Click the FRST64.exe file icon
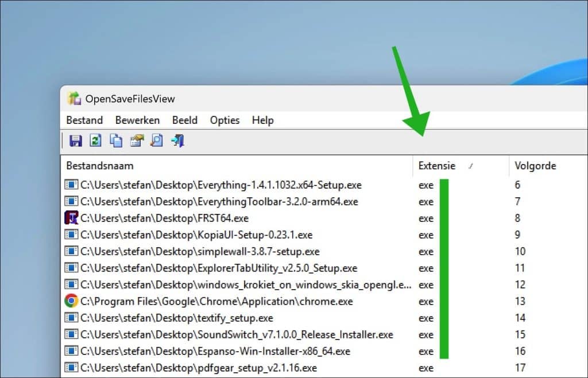Screen dimensions: 588x378 coord(71,217)
